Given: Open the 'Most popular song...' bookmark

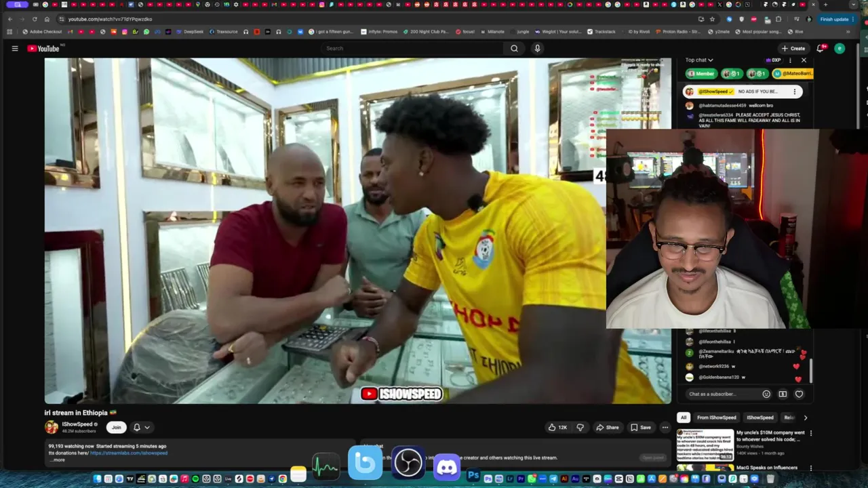Looking at the screenshot, I should click(759, 32).
